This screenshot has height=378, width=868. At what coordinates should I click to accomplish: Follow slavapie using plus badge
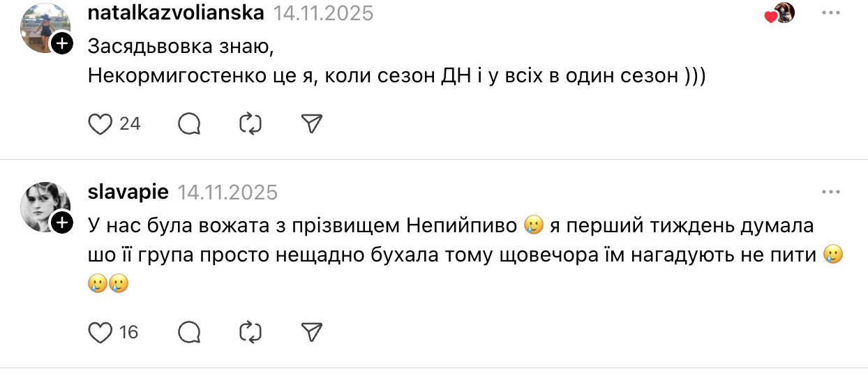[61, 222]
